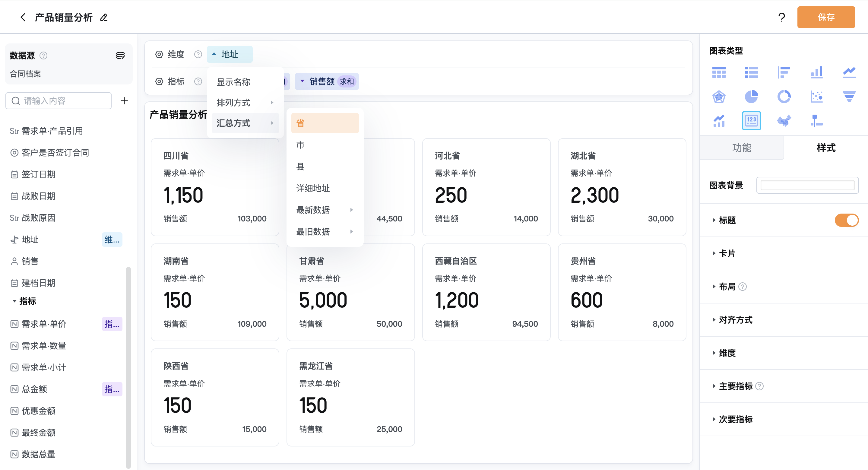Choose the scatter plot icon
Screen dimensions: 868x470
pyautogui.click(x=816, y=97)
